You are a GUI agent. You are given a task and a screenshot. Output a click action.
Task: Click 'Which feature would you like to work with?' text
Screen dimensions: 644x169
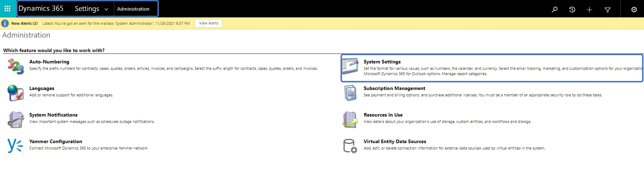pyautogui.click(x=54, y=50)
